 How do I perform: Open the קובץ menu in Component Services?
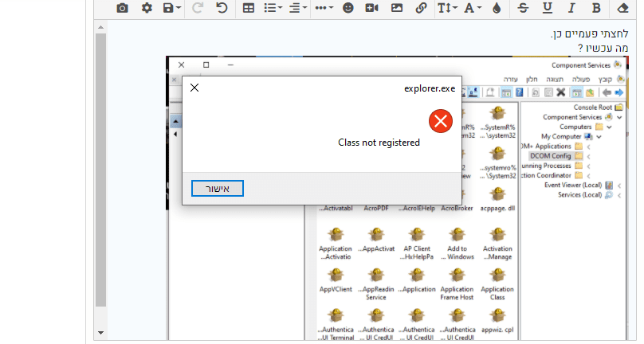tap(605, 79)
